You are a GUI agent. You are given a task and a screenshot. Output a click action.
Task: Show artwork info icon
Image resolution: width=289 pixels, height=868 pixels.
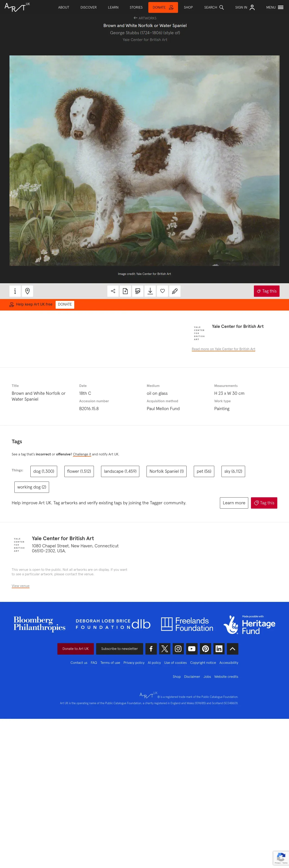pos(15,291)
